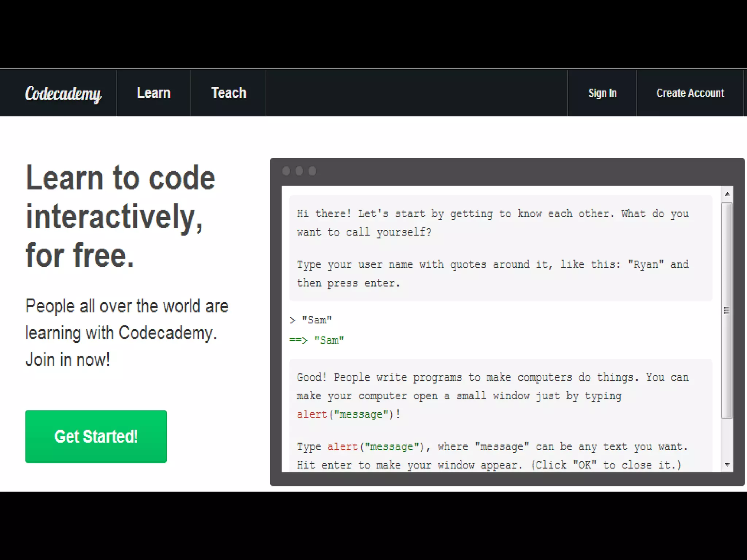Image resolution: width=747 pixels, height=560 pixels.
Task: Click the console scrollbar thumb
Action: 727,255
